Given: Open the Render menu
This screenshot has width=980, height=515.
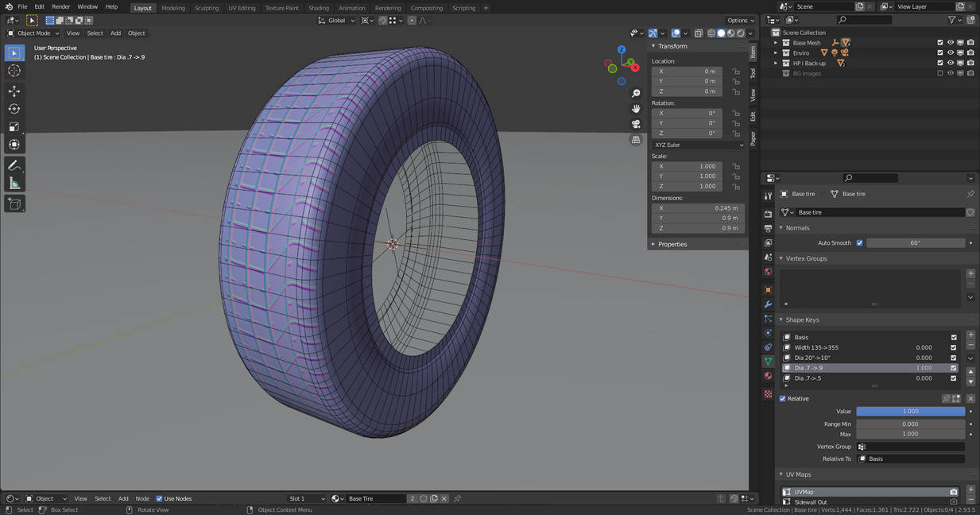Looking at the screenshot, I should pyautogui.click(x=61, y=7).
